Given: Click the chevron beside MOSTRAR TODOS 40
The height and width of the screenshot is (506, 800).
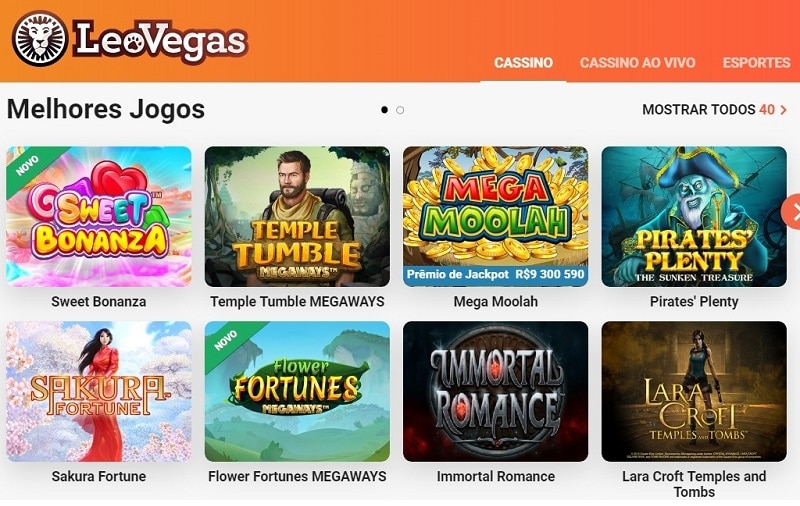Looking at the screenshot, I should pos(783,110).
